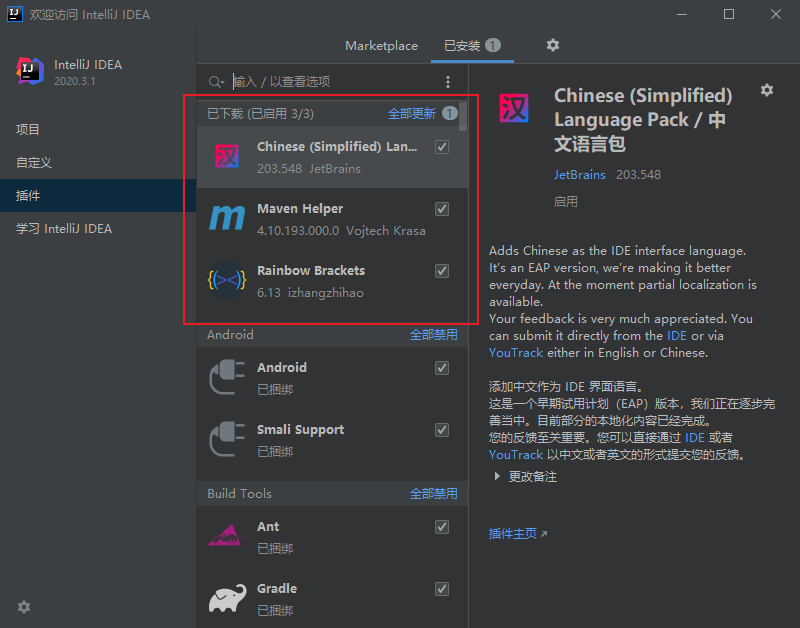
Task: Select the 已安装 tab
Action: click(x=472, y=46)
